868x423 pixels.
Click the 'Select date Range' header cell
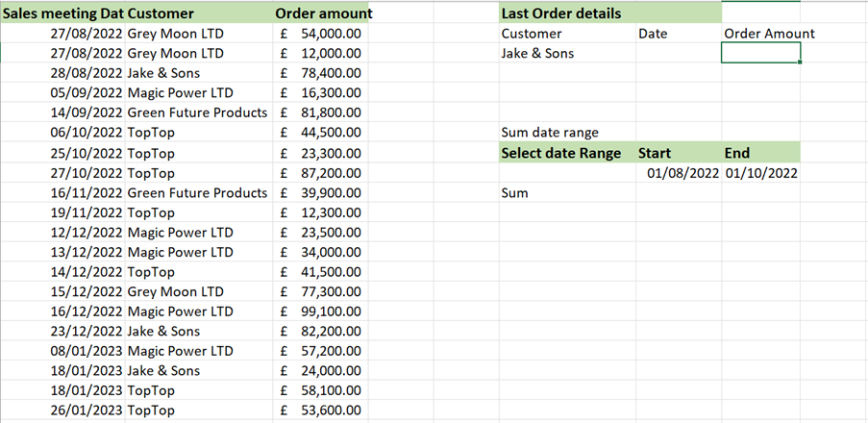(x=567, y=153)
